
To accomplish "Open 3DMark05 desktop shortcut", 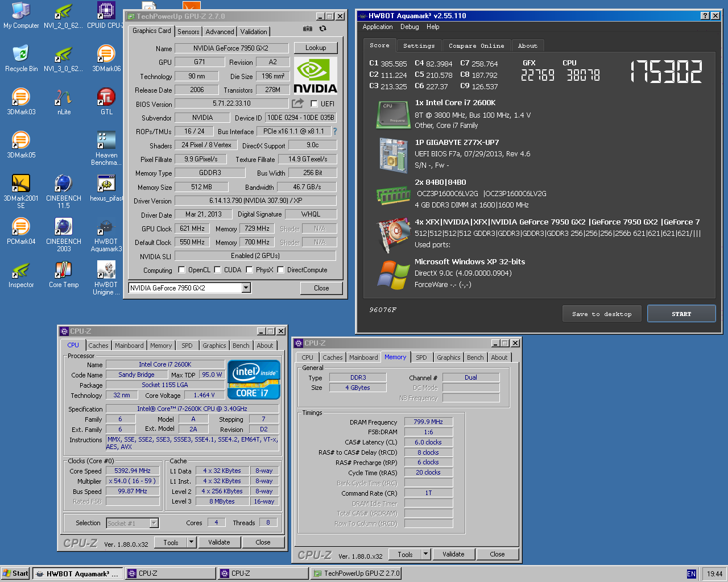I will (x=21, y=145).
